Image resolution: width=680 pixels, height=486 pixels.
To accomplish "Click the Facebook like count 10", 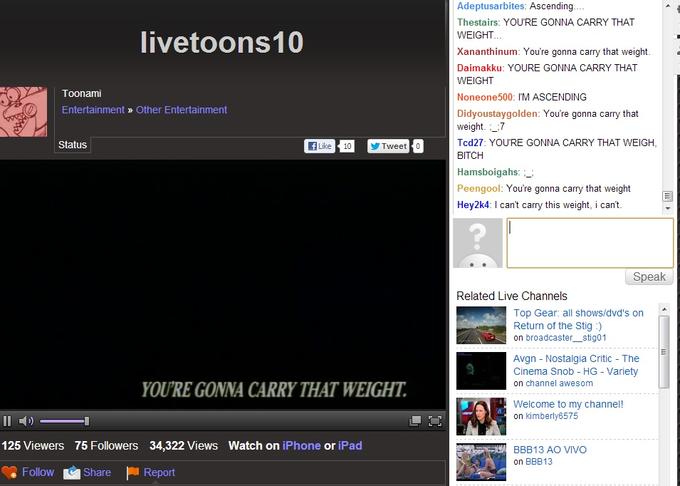I will [347, 146].
